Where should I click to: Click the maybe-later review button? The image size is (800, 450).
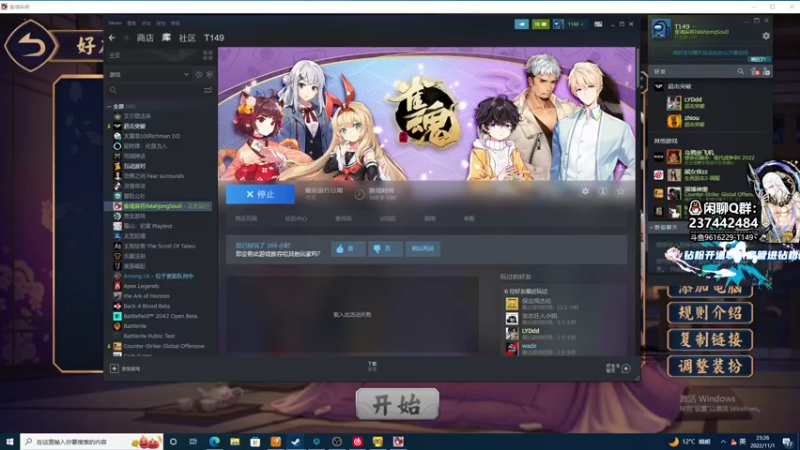coord(422,248)
